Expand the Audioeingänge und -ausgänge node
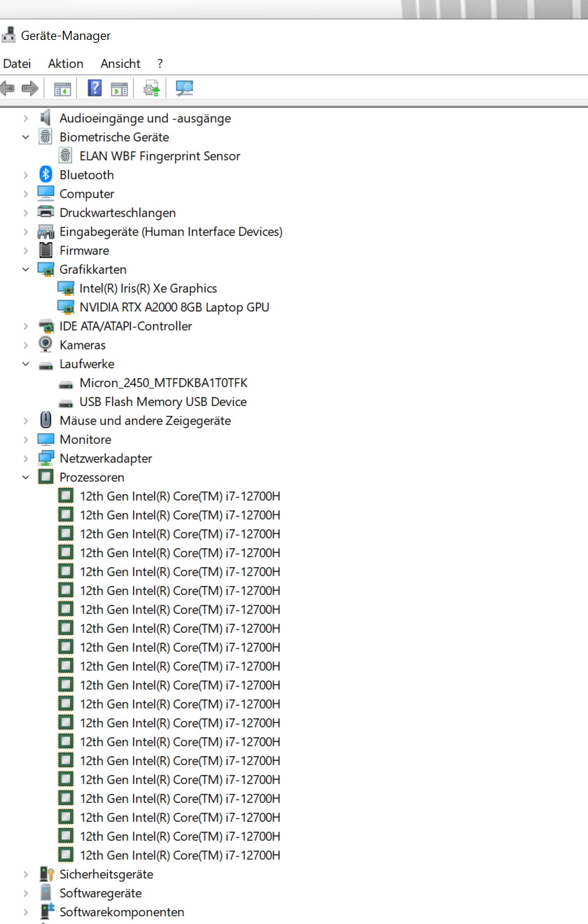Viewport: 588px width, 924px height. 26,118
